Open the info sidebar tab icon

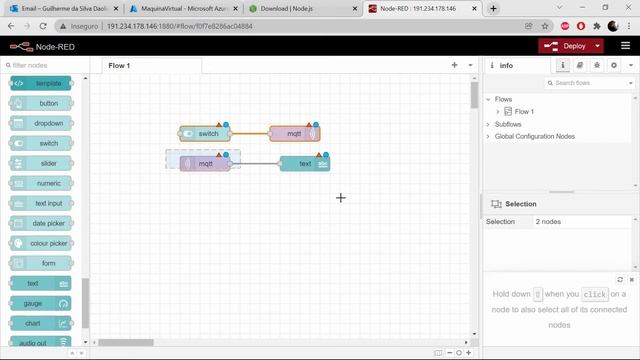(563, 65)
